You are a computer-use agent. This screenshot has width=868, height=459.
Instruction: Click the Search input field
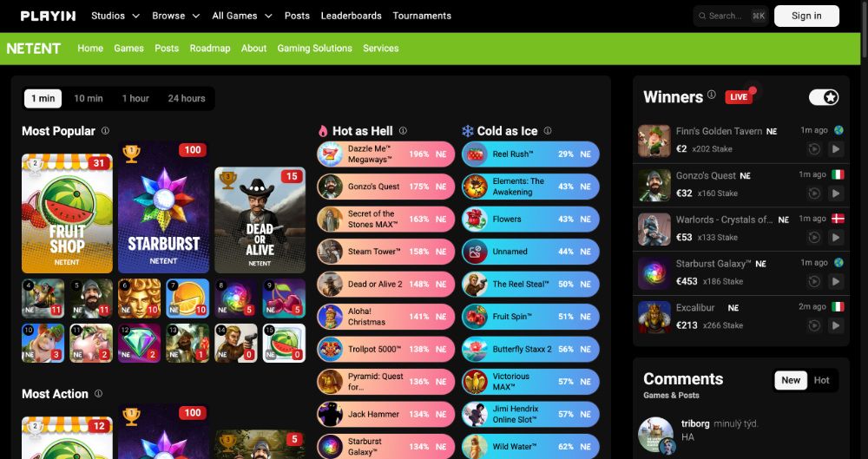click(x=731, y=16)
